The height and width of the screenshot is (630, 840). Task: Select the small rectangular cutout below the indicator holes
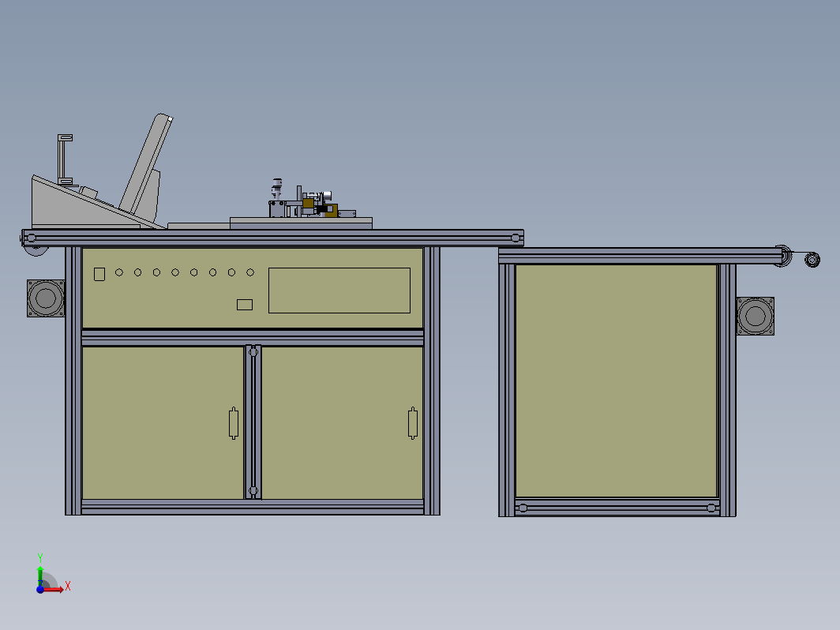245,305
